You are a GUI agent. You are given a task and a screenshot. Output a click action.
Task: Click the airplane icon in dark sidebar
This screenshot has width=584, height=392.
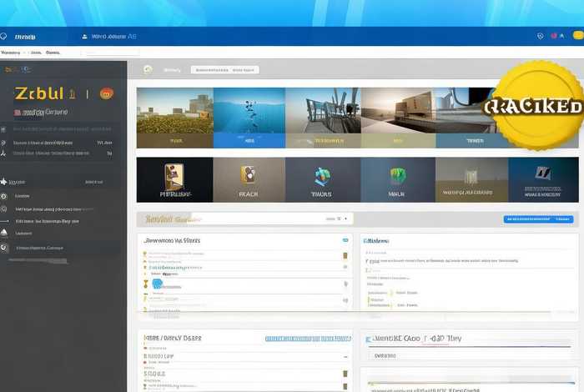(x=5, y=181)
